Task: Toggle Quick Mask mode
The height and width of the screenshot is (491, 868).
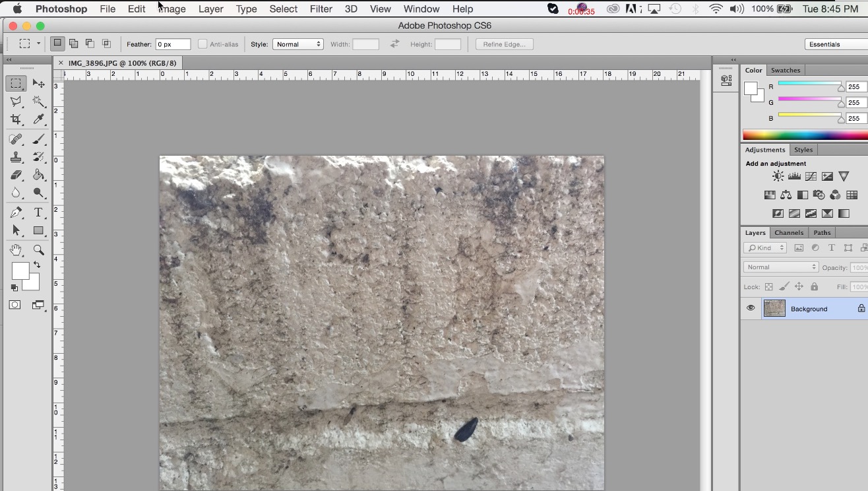Action: tap(15, 305)
